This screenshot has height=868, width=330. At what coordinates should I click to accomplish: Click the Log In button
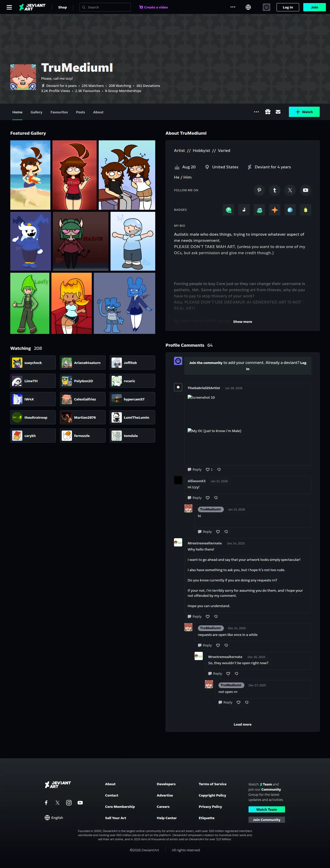pyautogui.click(x=288, y=7)
